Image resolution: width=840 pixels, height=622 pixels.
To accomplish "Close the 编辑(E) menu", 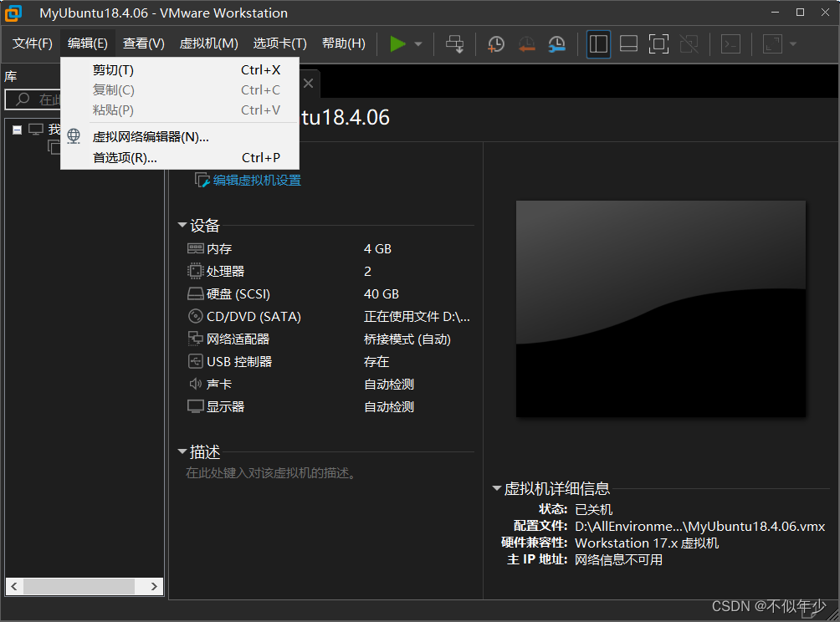I will coord(87,43).
